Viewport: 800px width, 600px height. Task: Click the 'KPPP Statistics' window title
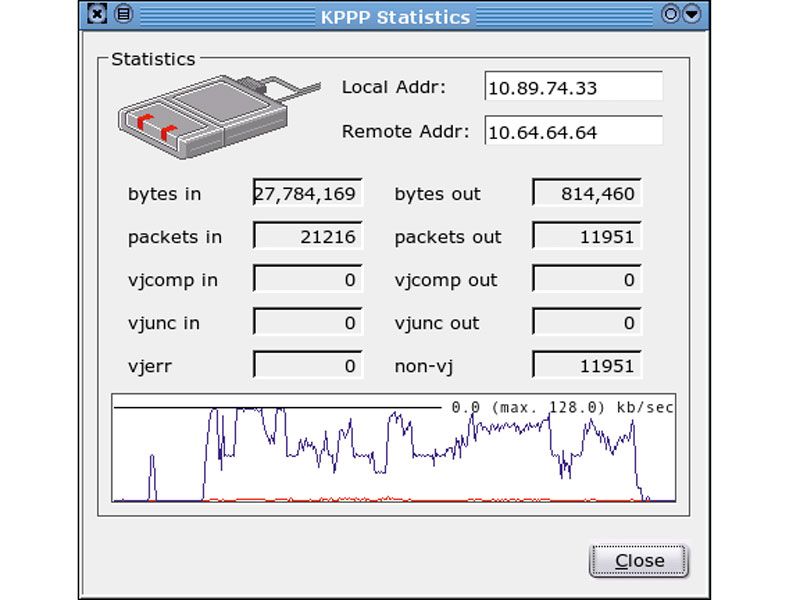tap(395, 17)
